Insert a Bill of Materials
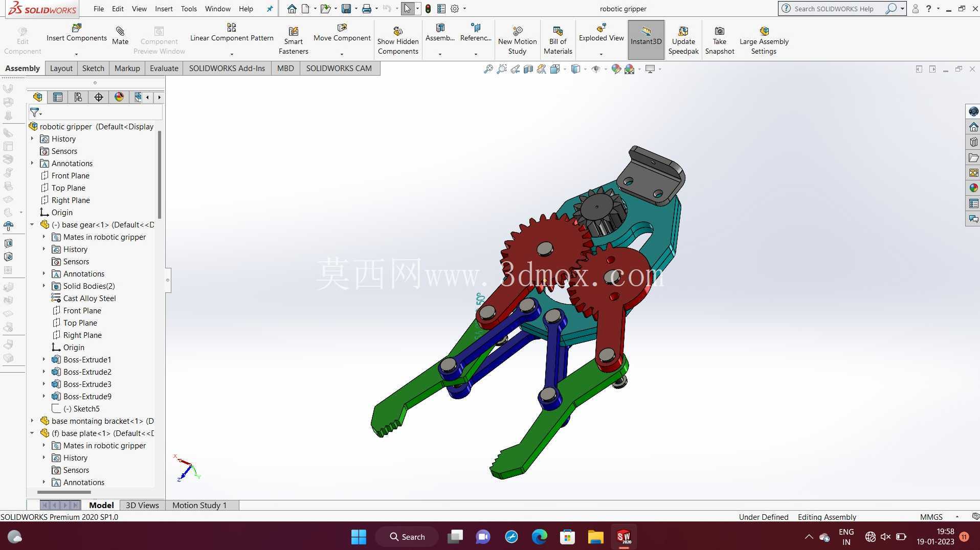The image size is (980, 550). pos(558,40)
